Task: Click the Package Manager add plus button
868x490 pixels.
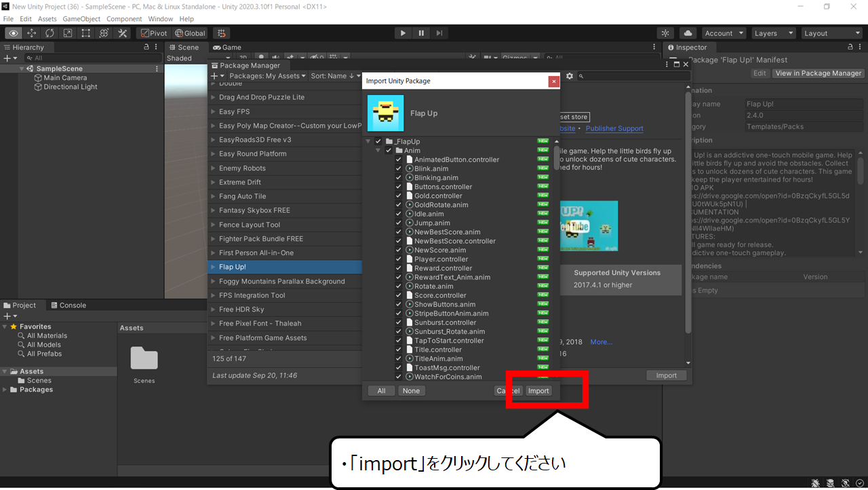Action: 216,76
